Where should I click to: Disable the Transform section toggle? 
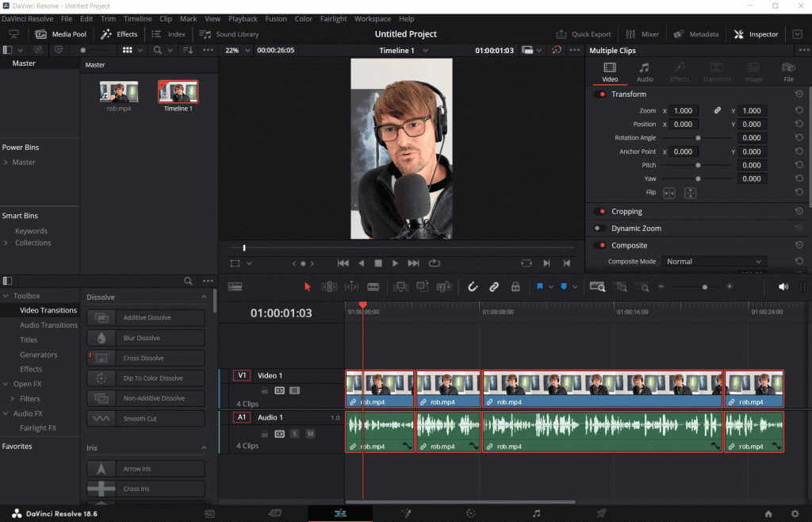click(599, 94)
